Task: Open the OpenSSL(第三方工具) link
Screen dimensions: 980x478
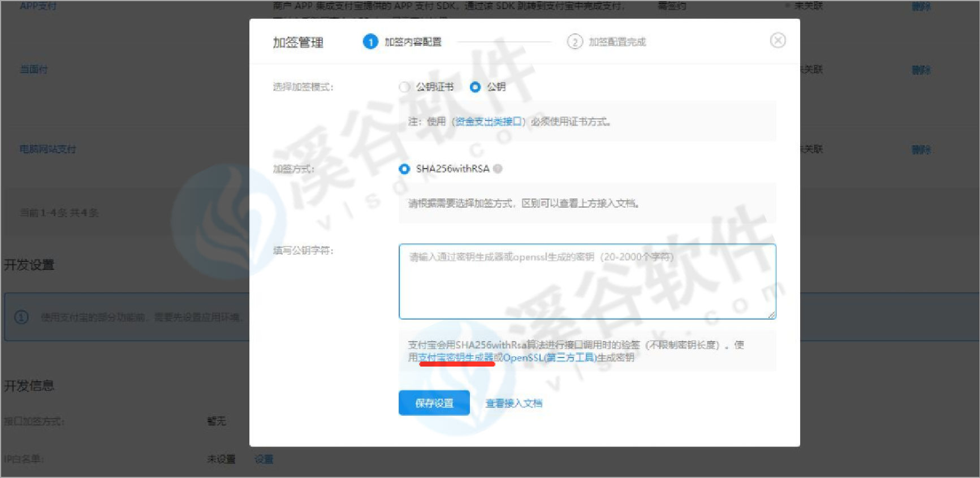Action: 550,358
